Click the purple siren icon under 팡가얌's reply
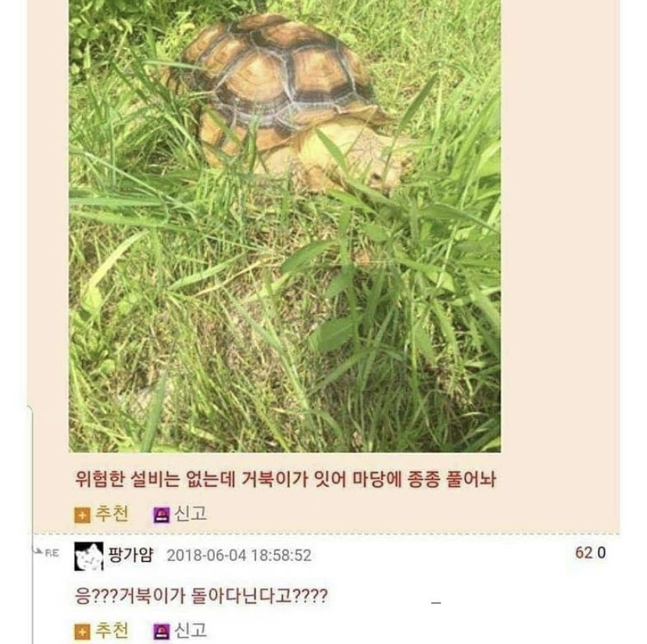The width and height of the screenshot is (647, 644). point(161,632)
